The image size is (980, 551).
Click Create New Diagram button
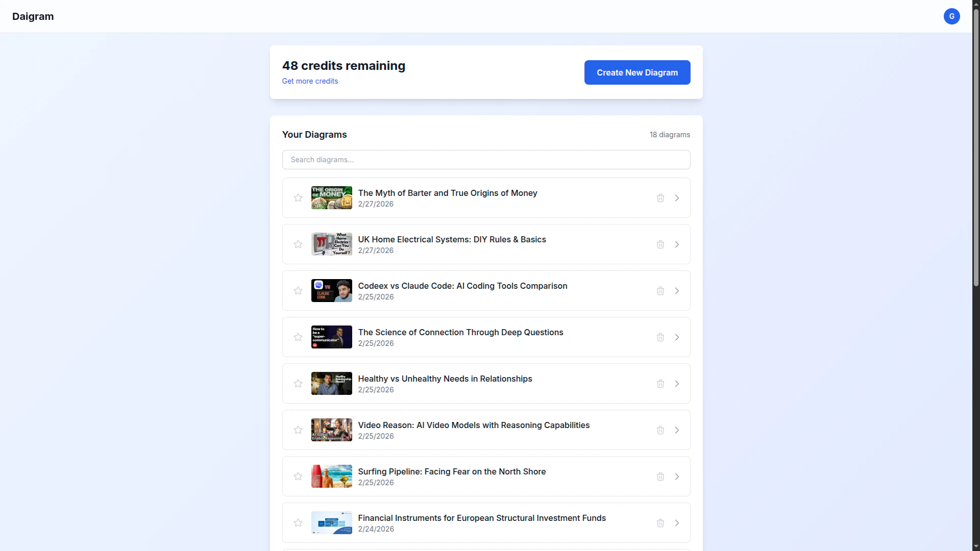[637, 72]
